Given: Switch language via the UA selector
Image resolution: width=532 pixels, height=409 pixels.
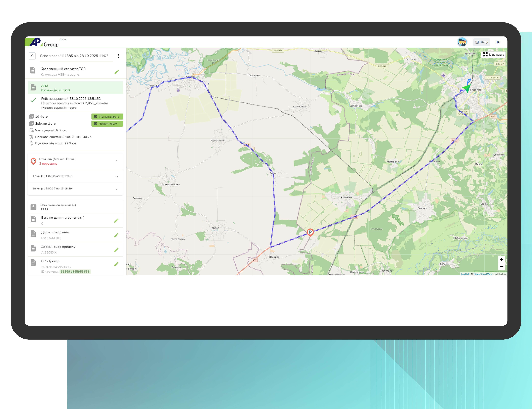Looking at the screenshot, I should click(497, 42).
